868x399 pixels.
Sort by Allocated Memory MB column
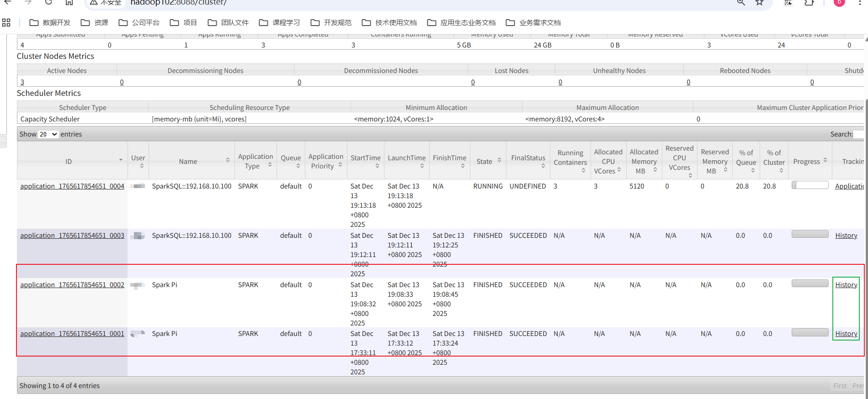click(x=644, y=160)
